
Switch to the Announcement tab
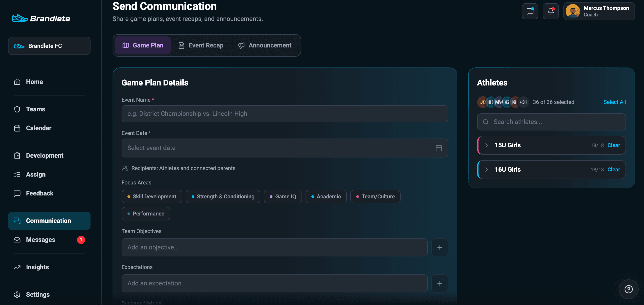(265, 45)
